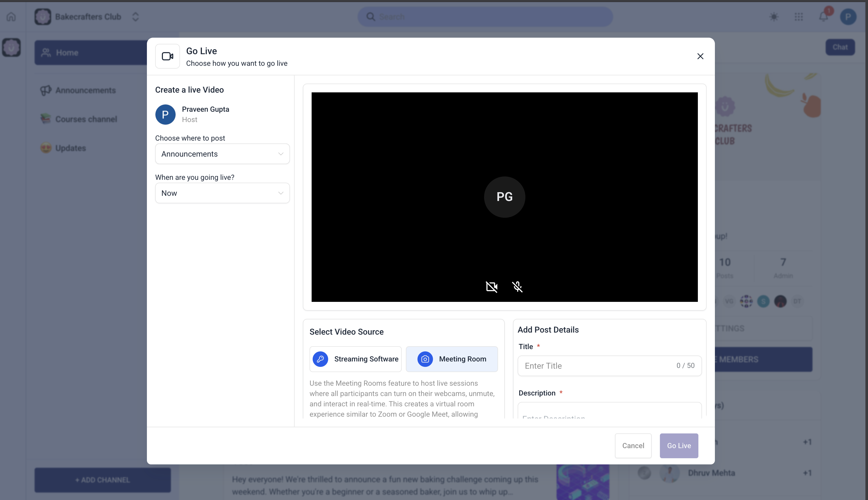Screen dimensions: 868x500
Task: Open the notifications bell
Action: (823, 17)
